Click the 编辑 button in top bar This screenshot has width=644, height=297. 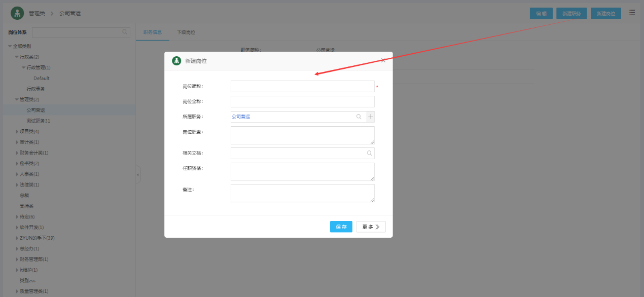click(541, 14)
